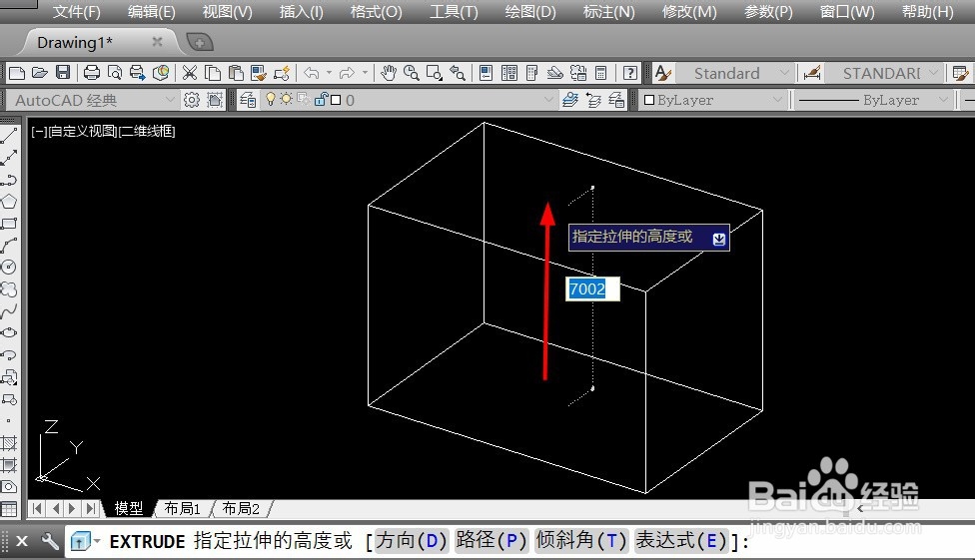Select the Rectangle tool in the draw toolbar
Image resolution: width=975 pixels, height=560 pixels.
click(x=9, y=224)
